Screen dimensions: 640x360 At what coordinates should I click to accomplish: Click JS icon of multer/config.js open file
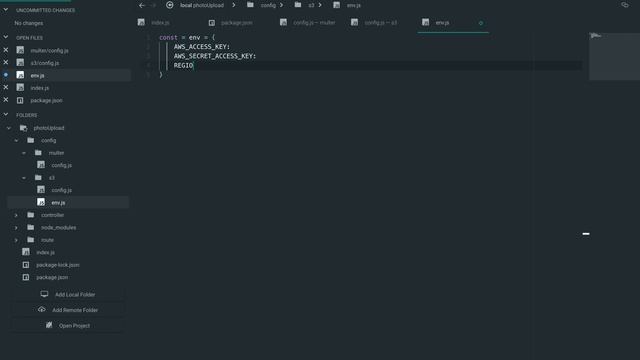tap(20, 50)
